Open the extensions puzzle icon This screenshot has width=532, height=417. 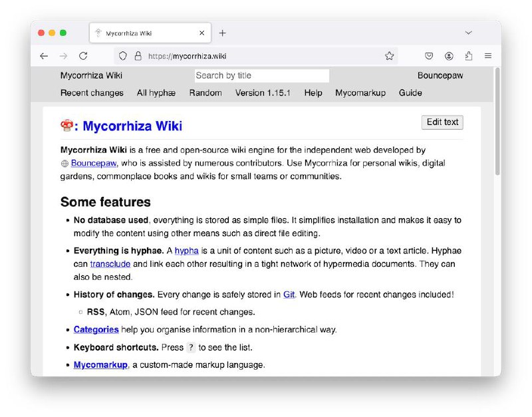(x=469, y=56)
